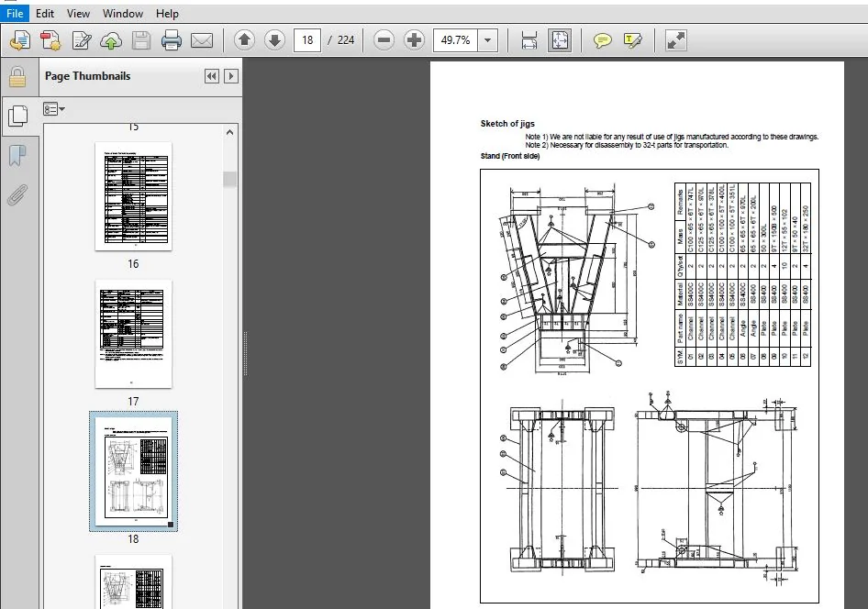868x609 pixels.
Task: Click the Create PDF toolbar icon
Action: [x=50, y=40]
